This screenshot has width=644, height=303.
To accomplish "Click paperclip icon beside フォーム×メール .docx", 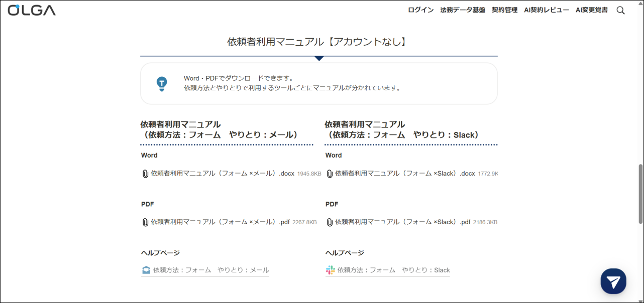I will (145, 174).
